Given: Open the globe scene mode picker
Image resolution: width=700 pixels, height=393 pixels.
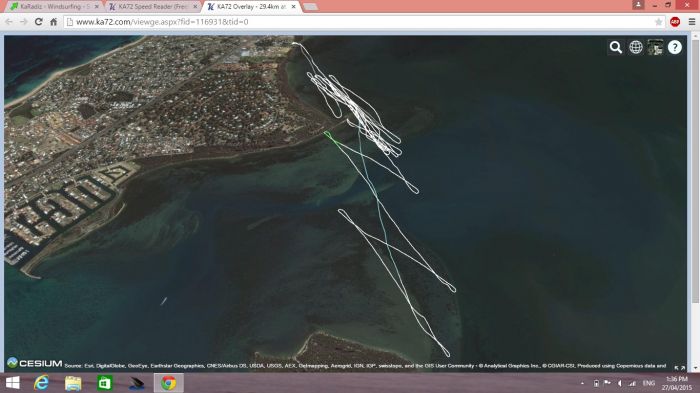Looking at the screenshot, I should 636,47.
